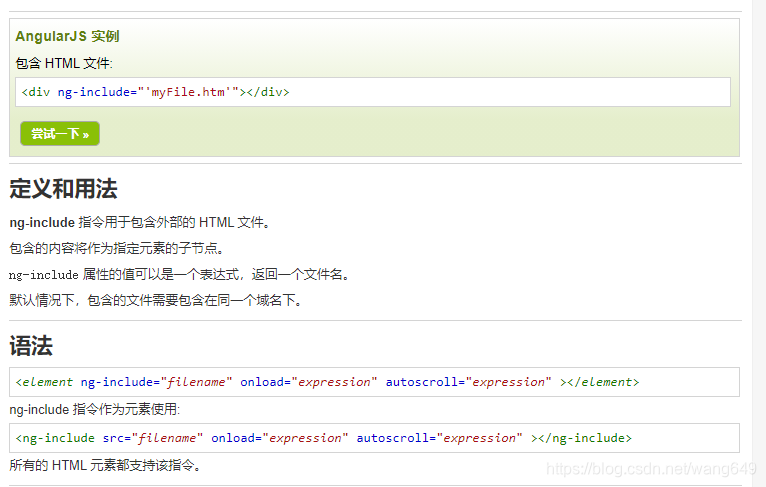766x487 pixels.
Task: Click the ng-include src="filename" syntax code line
Action: pyautogui.click(x=374, y=438)
